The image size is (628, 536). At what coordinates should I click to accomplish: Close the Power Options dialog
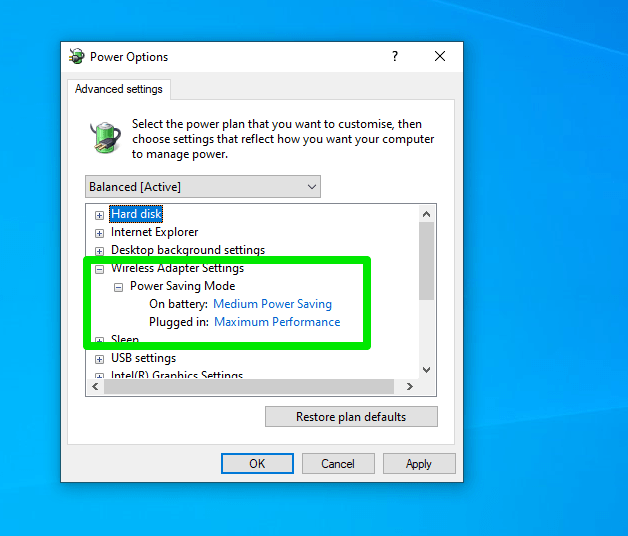[x=440, y=56]
